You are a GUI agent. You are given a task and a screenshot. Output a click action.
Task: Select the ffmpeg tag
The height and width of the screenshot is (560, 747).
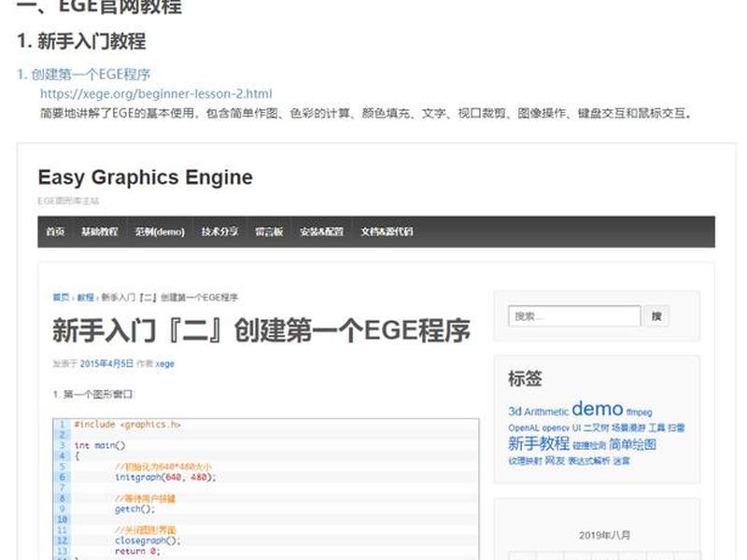pos(639,412)
